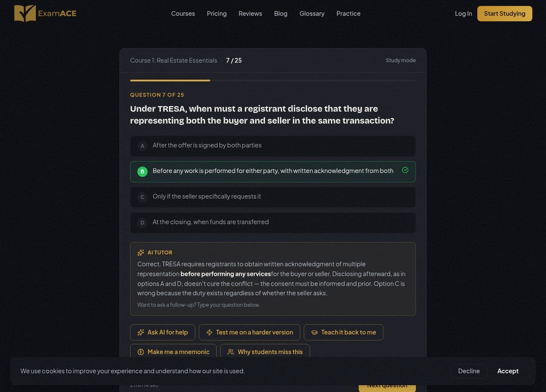Accept cookies
This screenshot has height=392, width=546.
pos(508,371)
